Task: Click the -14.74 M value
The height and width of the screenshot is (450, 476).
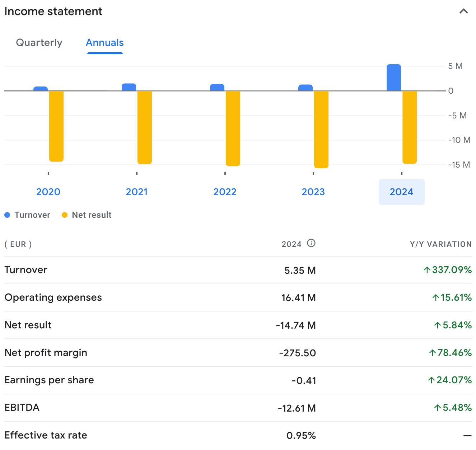Action: [296, 325]
